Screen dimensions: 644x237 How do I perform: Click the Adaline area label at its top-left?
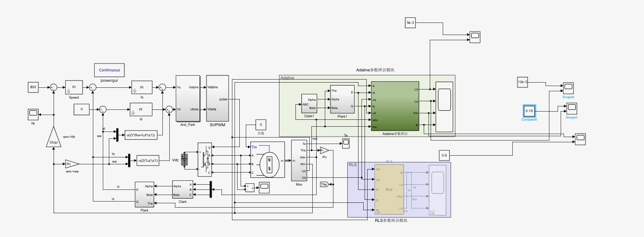(x=287, y=78)
